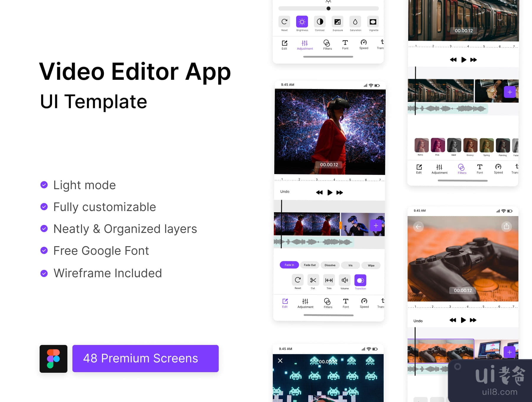Select the Fade In transition chip
Viewport: 532px width, 402px height.
point(289,265)
